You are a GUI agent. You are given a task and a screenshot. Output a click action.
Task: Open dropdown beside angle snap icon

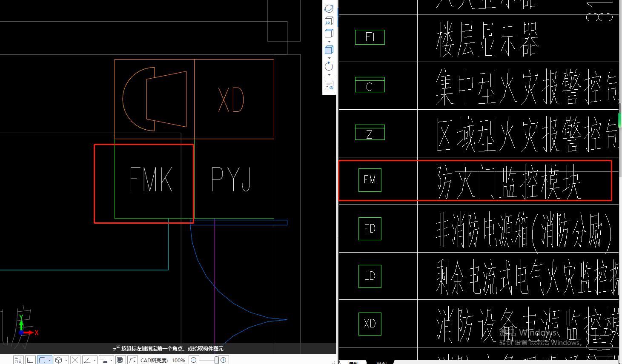click(x=95, y=360)
